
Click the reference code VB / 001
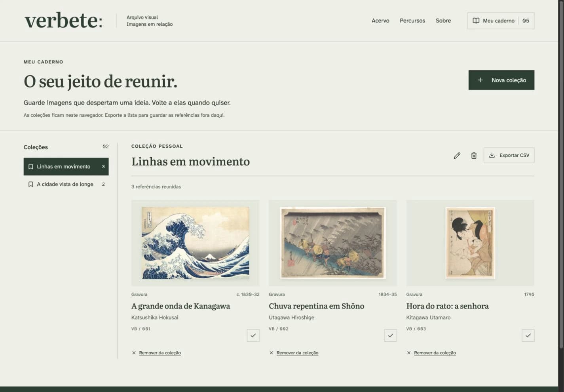tap(141, 329)
